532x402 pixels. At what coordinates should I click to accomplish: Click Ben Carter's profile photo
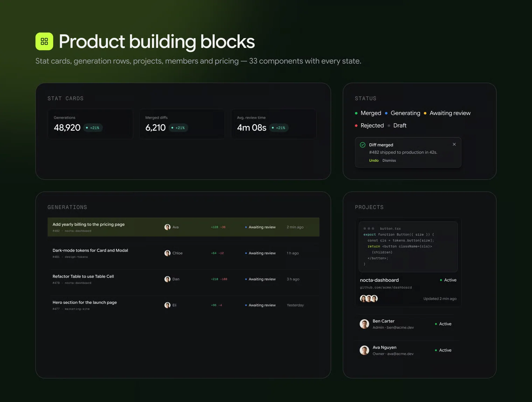[x=364, y=324]
